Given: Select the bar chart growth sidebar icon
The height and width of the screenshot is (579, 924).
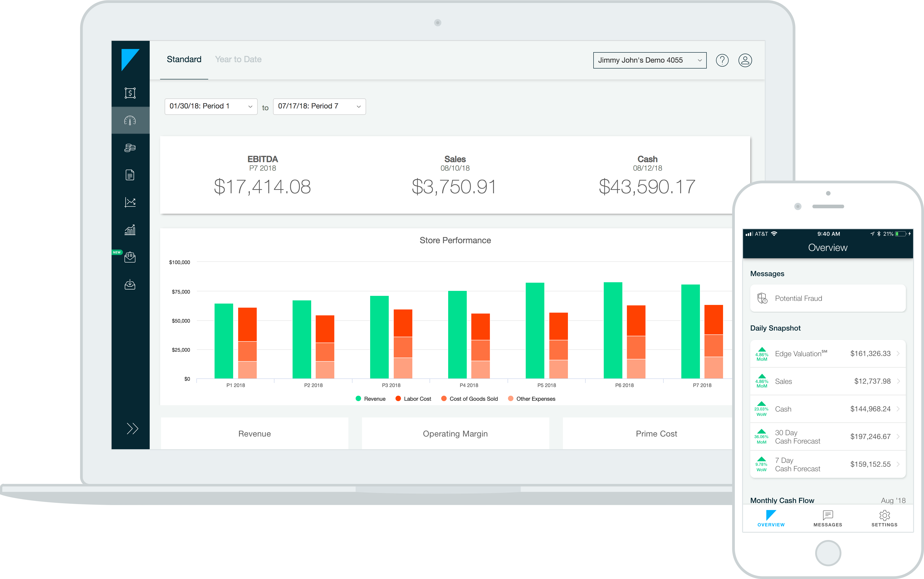Looking at the screenshot, I should coord(130,230).
